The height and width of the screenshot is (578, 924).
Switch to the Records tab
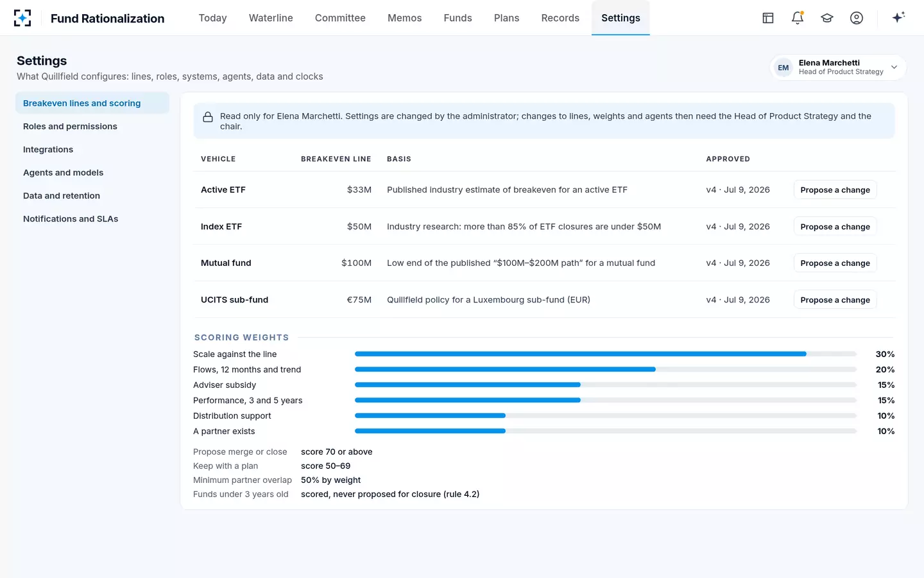[560, 18]
